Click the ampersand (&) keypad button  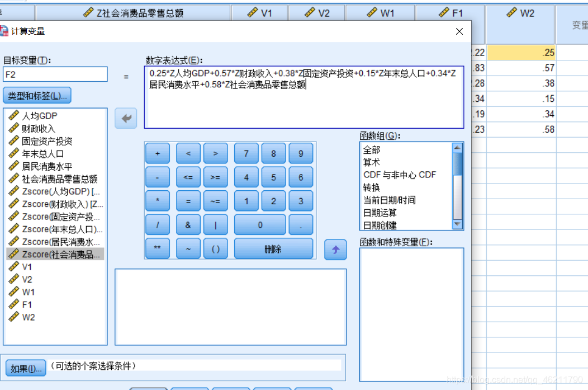188,225
